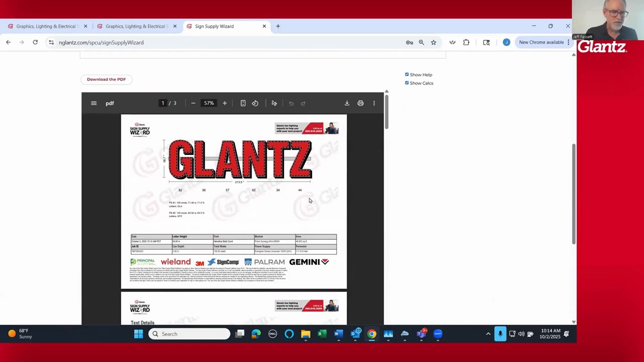Click the PDF page number field

(x=163, y=103)
